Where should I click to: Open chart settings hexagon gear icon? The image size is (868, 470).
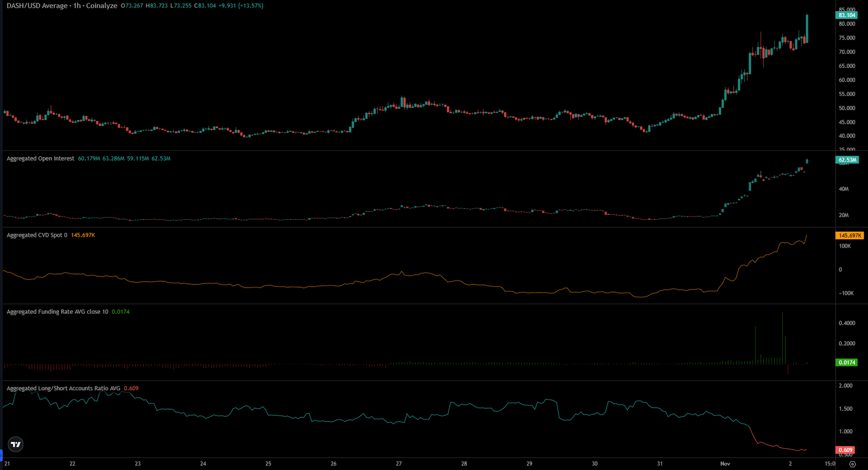pos(852,464)
